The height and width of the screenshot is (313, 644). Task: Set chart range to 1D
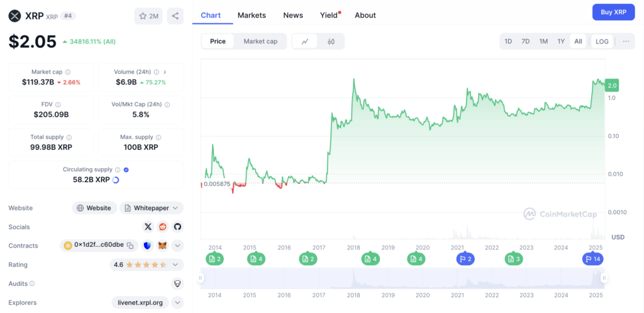[x=508, y=41]
